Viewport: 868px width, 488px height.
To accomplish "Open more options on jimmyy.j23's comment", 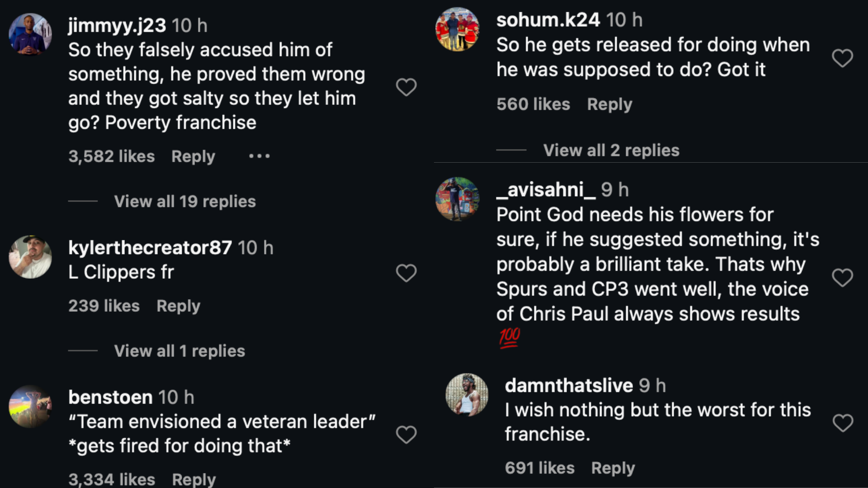I will 259,156.
